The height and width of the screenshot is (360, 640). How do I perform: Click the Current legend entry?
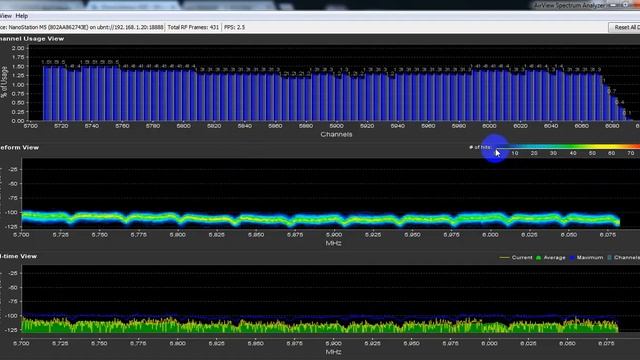click(x=516, y=258)
